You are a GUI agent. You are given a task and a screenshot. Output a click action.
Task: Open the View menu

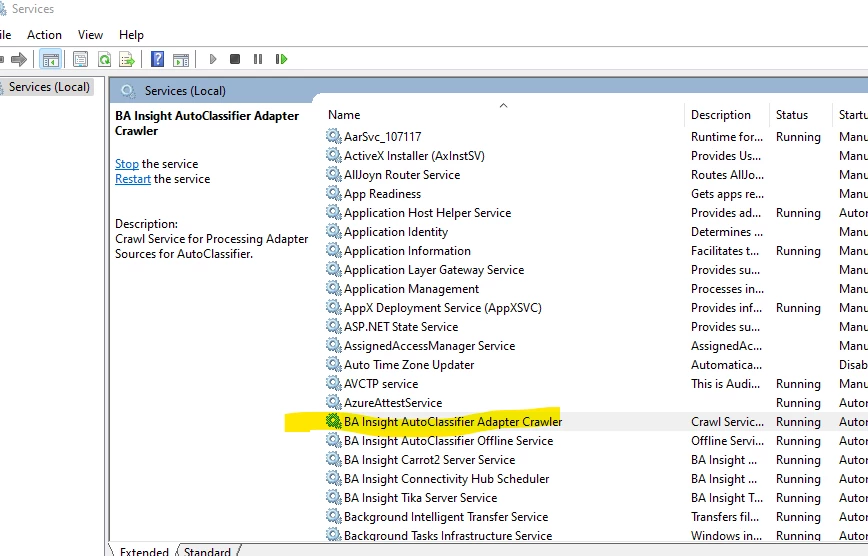[x=90, y=35]
